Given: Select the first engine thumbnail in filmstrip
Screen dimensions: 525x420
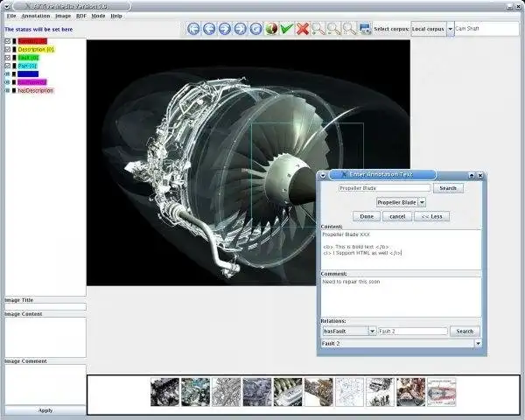Looking at the screenshot, I should point(164,391).
